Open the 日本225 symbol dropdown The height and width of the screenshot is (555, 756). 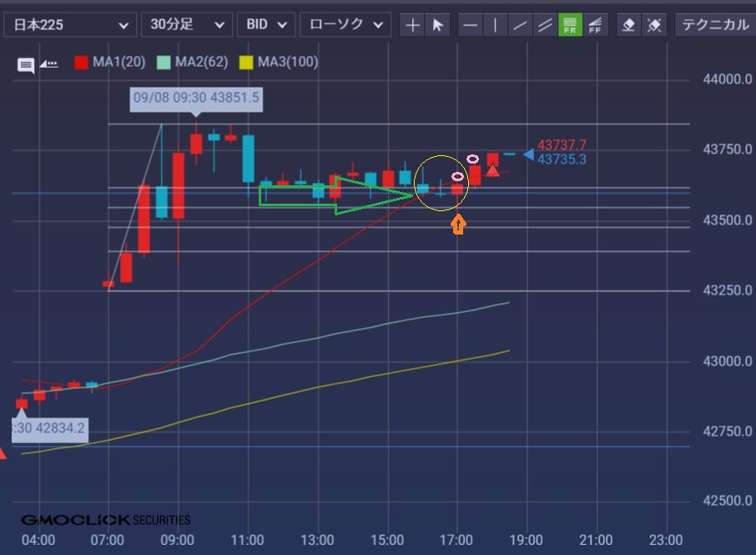tap(70, 25)
